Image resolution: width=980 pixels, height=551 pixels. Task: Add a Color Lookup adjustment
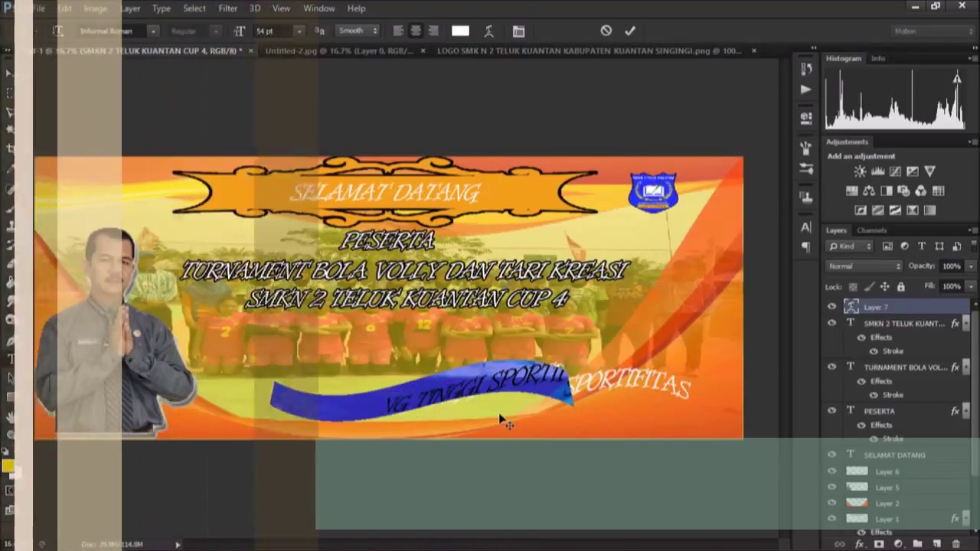pos(939,191)
